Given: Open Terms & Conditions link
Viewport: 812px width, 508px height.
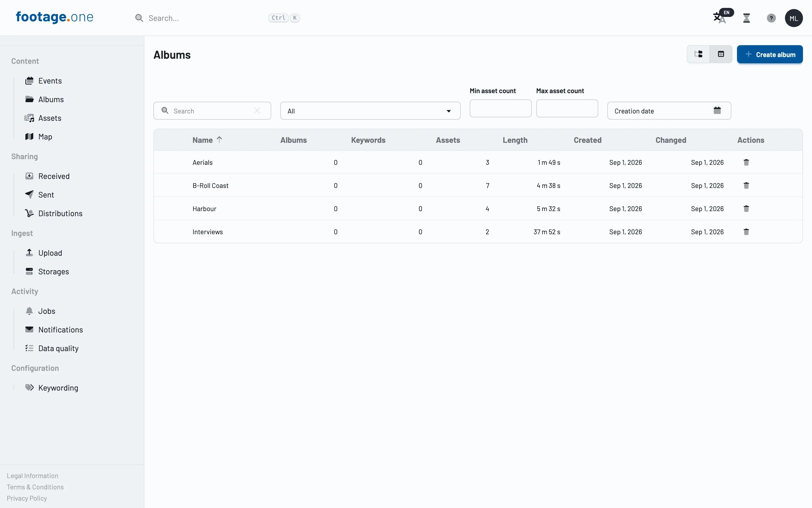Looking at the screenshot, I should coord(35,487).
